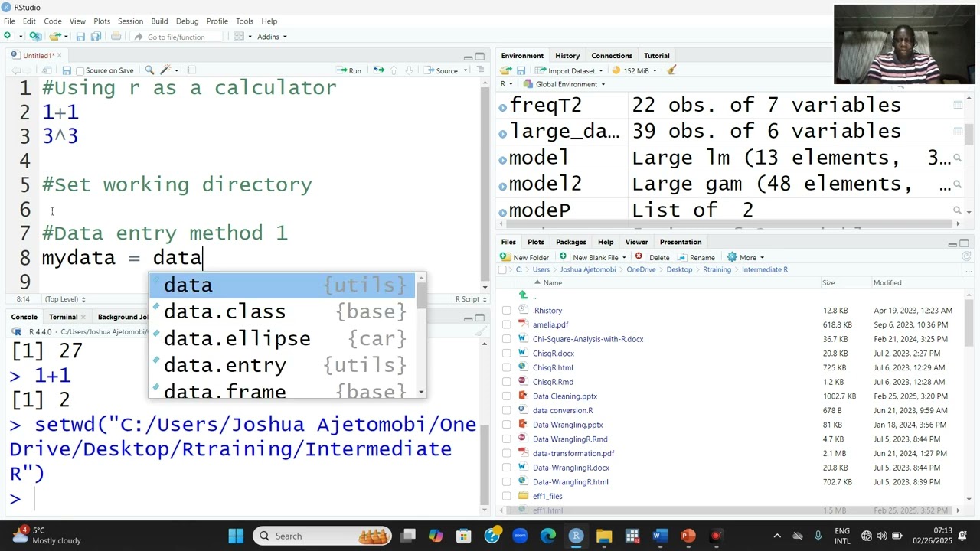Open RStudio from the Windows taskbar
This screenshot has height=551, width=980.
pos(577,536)
